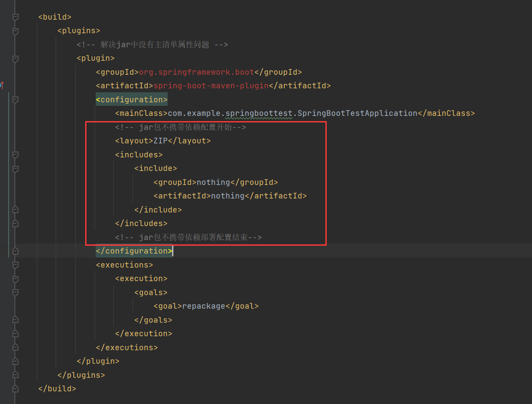Click the <executions> opening tag text

tap(124, 265)
